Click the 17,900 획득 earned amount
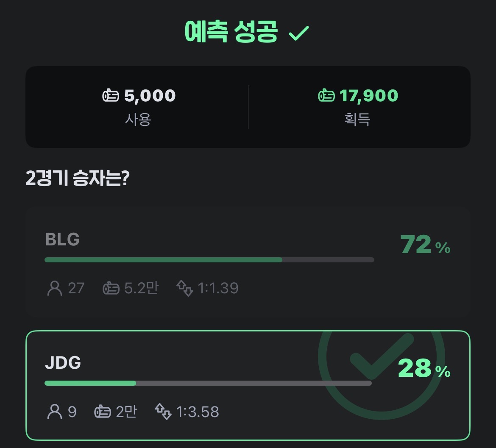 coord(368,96)
